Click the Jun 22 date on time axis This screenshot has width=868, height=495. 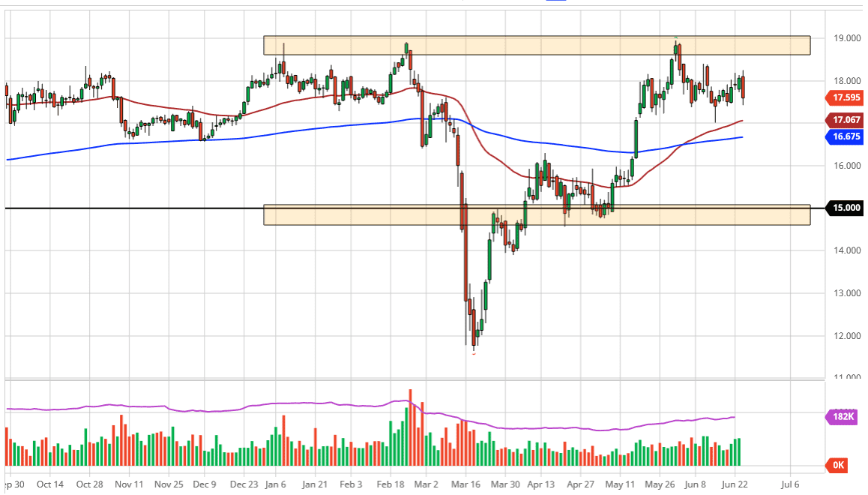[x=734, y=484]
